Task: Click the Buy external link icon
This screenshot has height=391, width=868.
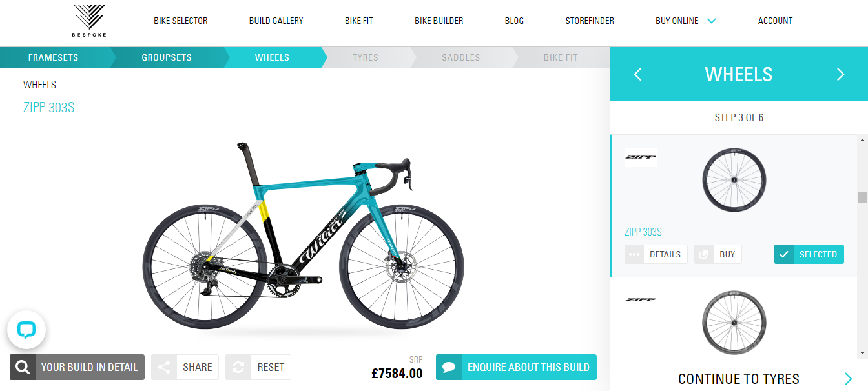Action: pos(704,254)
